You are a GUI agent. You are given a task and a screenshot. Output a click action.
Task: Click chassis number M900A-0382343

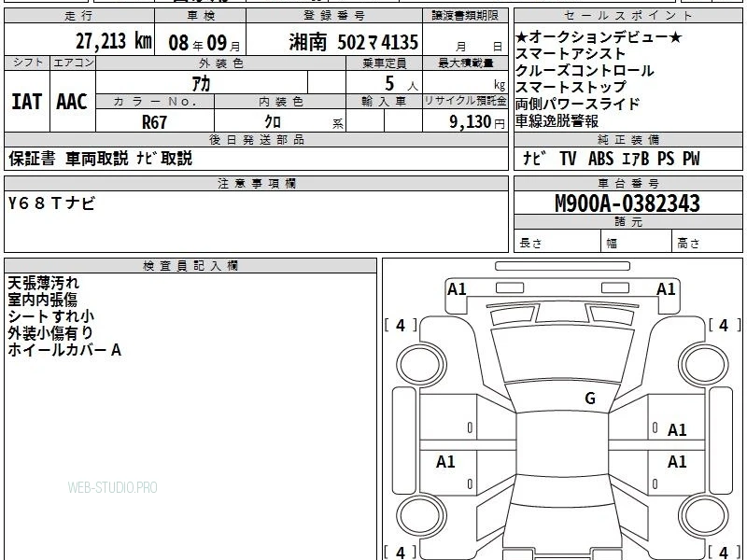[627, 203]
